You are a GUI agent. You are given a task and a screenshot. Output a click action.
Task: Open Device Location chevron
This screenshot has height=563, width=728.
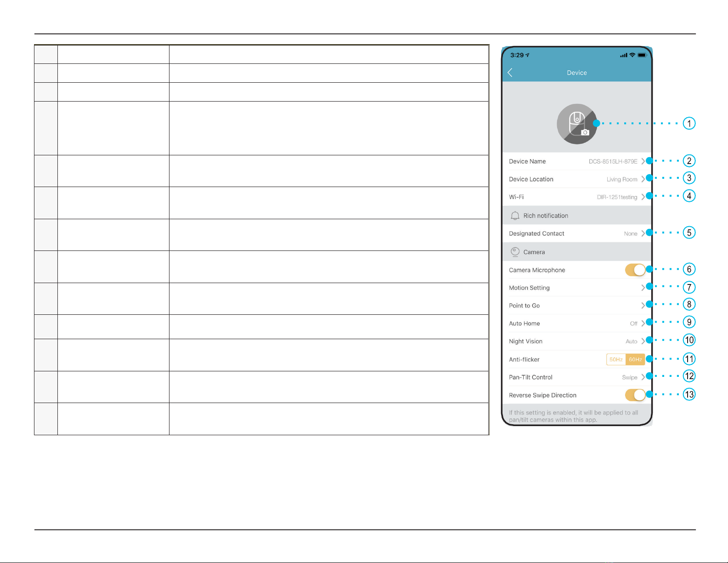643,179
